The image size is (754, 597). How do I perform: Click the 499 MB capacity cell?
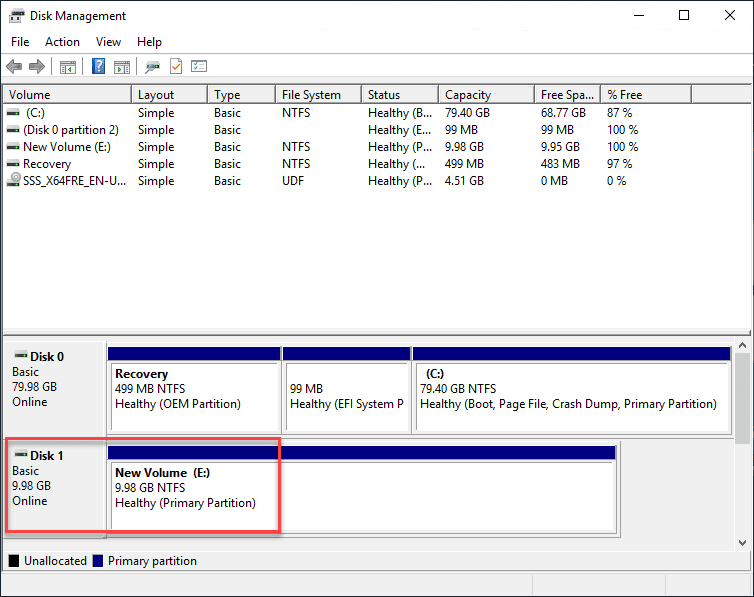[464, 164]
